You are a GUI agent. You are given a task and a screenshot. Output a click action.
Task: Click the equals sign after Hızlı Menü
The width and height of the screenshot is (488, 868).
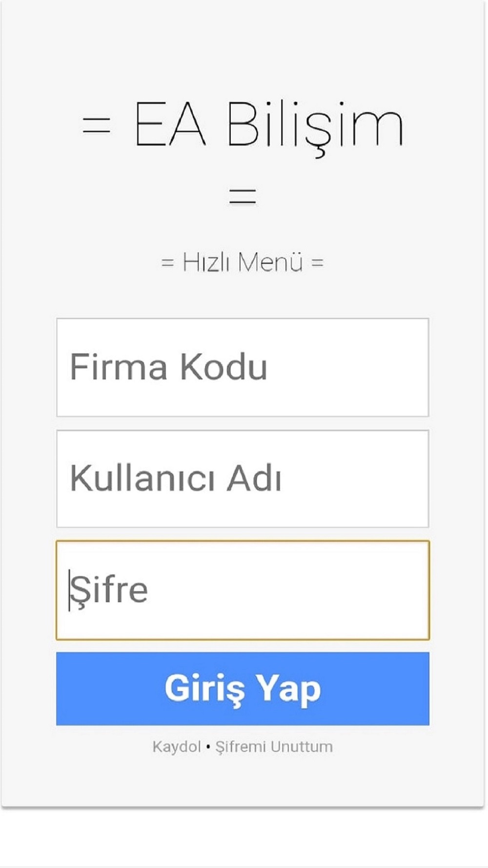(318, 263)
